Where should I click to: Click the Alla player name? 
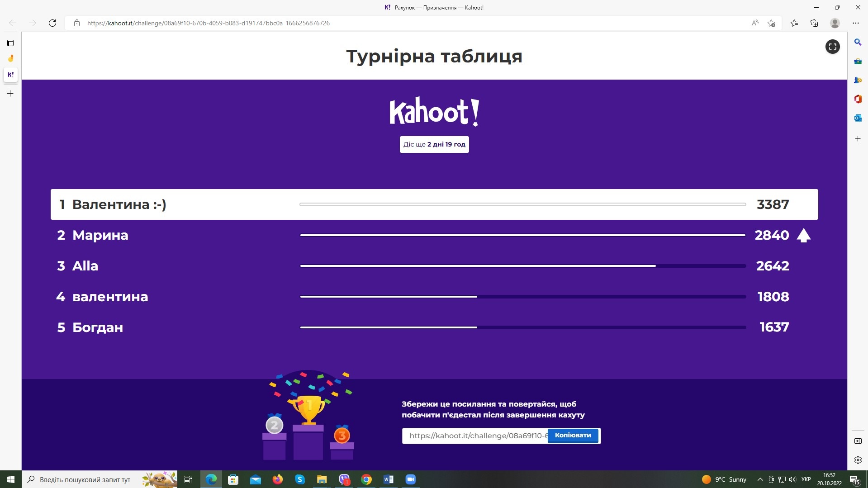pos(85,266)
